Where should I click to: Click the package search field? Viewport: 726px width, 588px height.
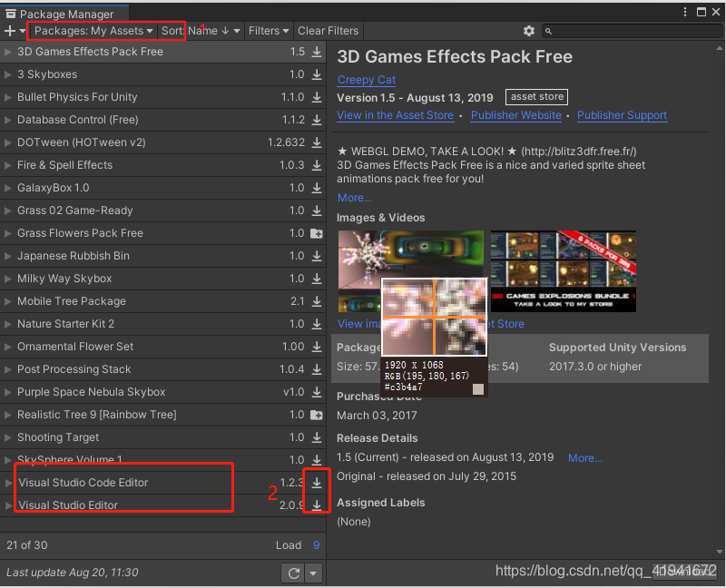633,31
